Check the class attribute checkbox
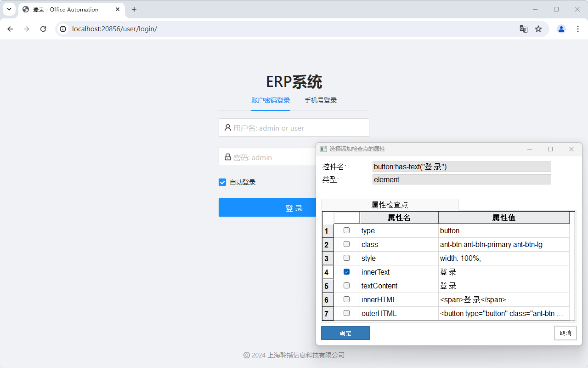 (x=346, y=244)
